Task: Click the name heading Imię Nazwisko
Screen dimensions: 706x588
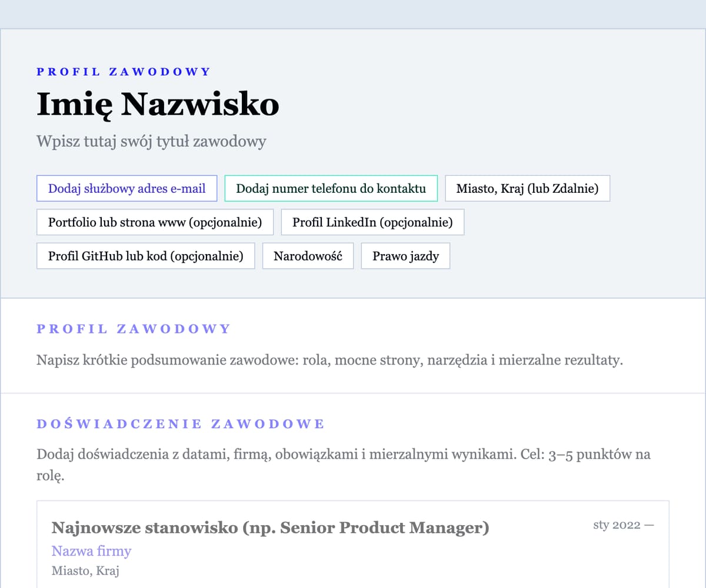Action: (158, 105)
